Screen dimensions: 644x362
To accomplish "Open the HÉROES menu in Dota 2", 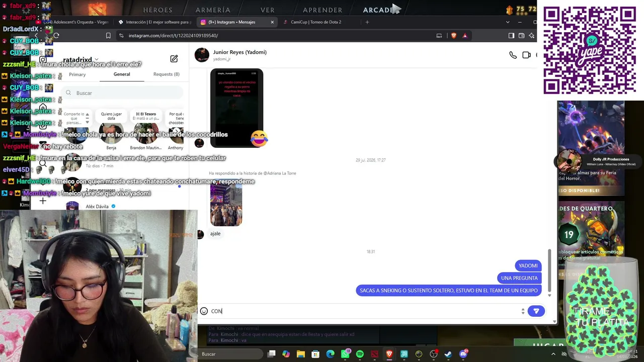I will [157, 10].
